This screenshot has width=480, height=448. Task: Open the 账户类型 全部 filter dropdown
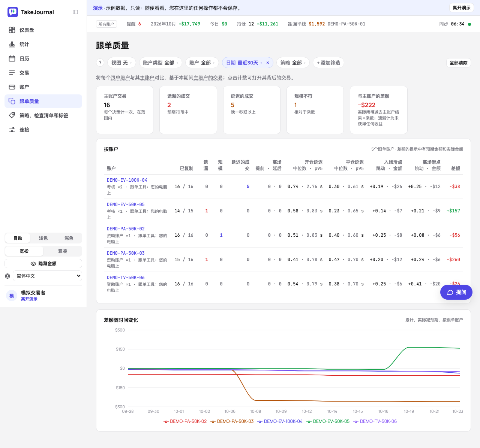[160, 63]
